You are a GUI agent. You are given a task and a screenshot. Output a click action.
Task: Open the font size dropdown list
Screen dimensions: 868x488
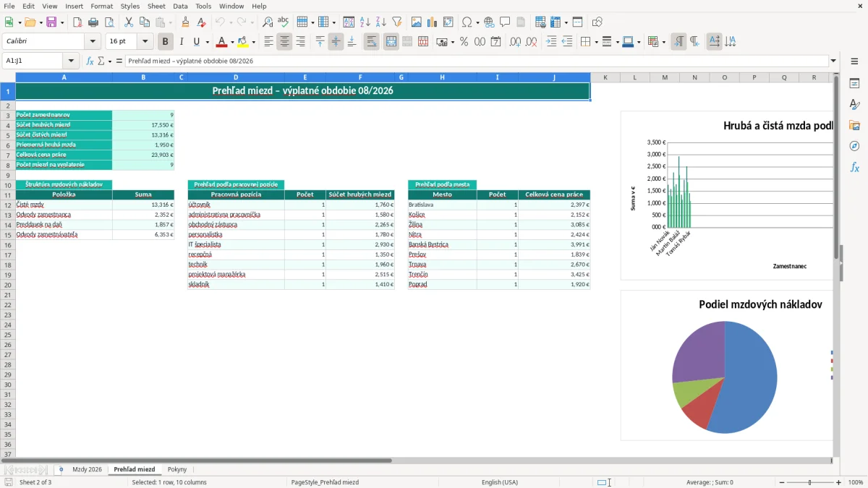click(145, 42)
